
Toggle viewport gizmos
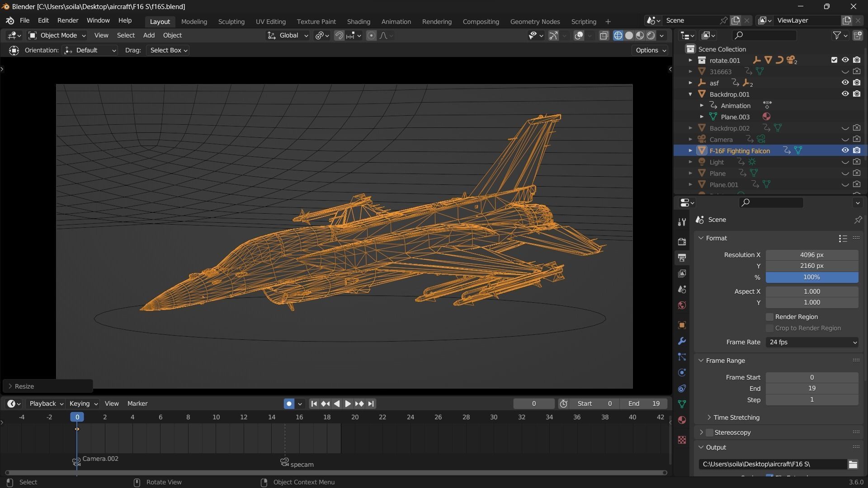553,35
